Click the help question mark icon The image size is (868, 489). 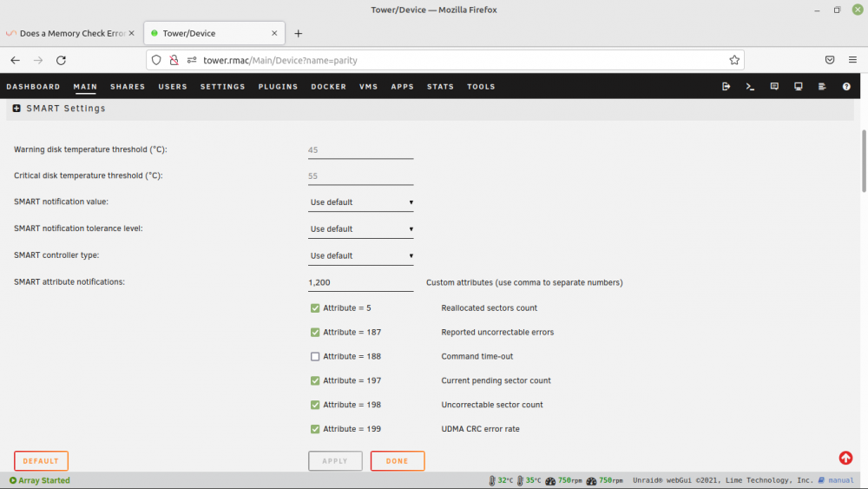(846, 86)
